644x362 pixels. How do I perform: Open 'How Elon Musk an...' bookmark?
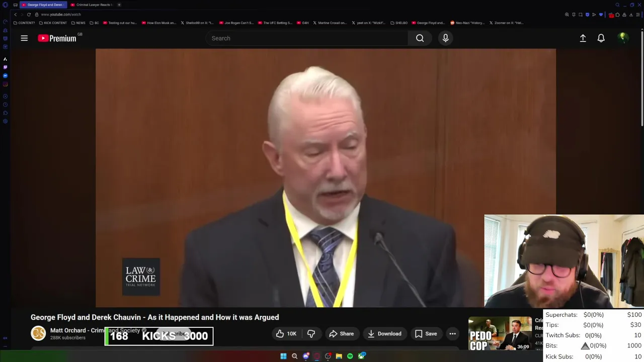tap(159, 23)
